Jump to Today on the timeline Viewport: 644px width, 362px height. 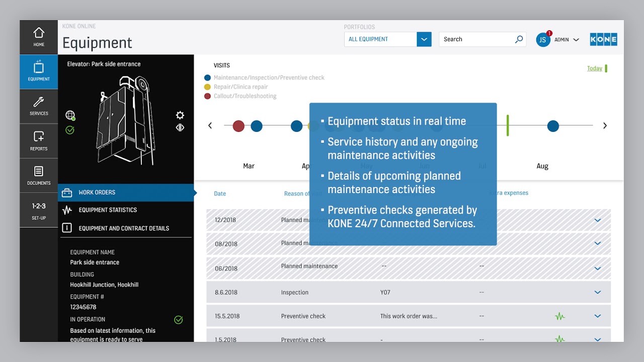(x=595, y=68)
